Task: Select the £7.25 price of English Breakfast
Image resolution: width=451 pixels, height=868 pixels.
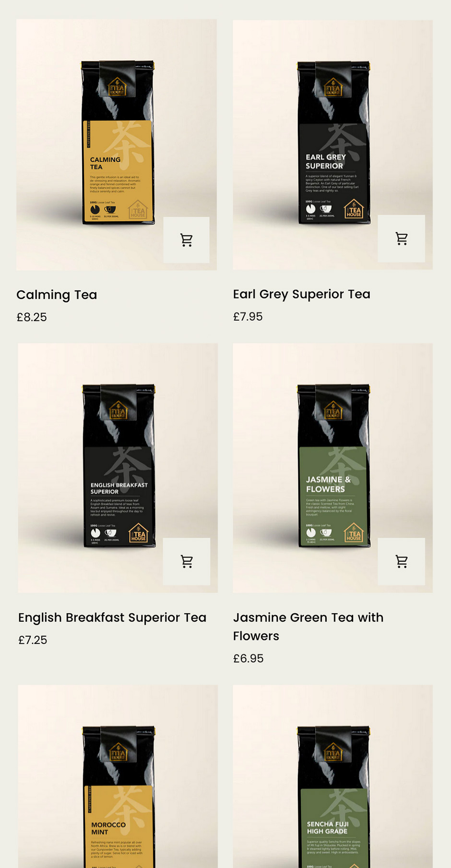Action: pos(33,640)
